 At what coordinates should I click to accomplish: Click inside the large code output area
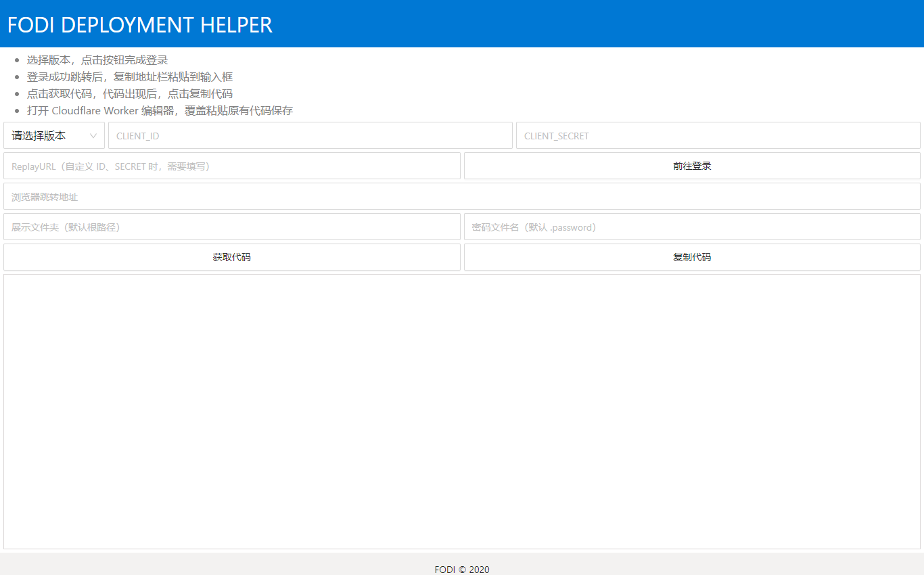coord(462,411)
